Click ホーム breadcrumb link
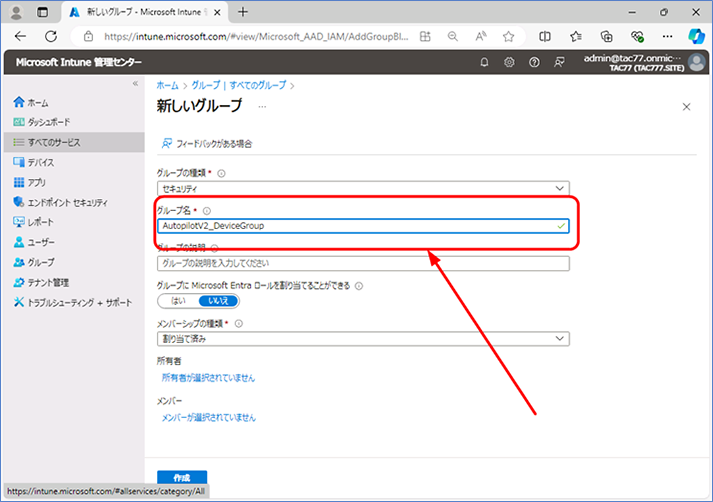Image resolution: width=713 pixels, height=502 pixels. pos(167,85)
